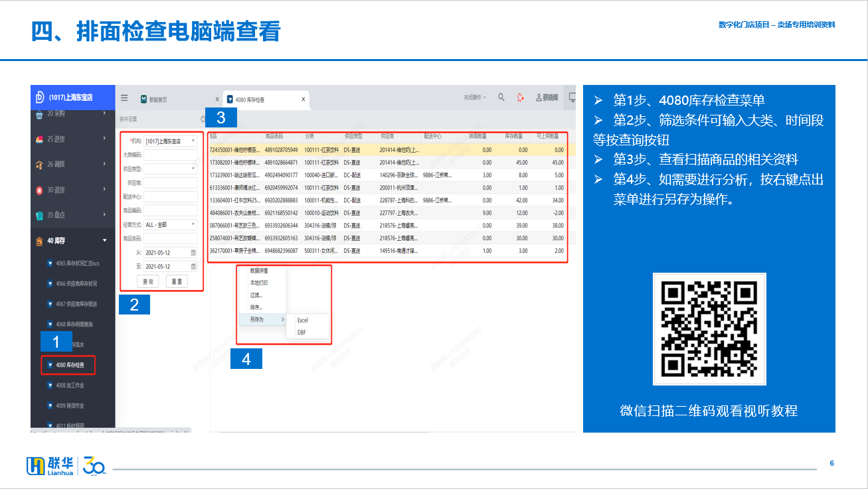Click the 新版首页 tab icon
The image size is (868, 489).
pyautogui.click(x=143, y=100)
